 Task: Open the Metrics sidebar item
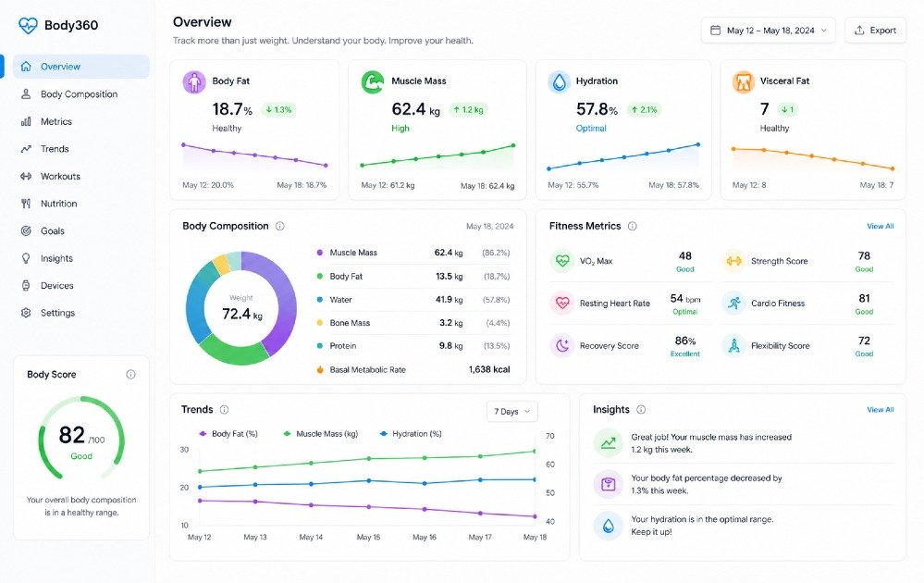click(81, 121)
